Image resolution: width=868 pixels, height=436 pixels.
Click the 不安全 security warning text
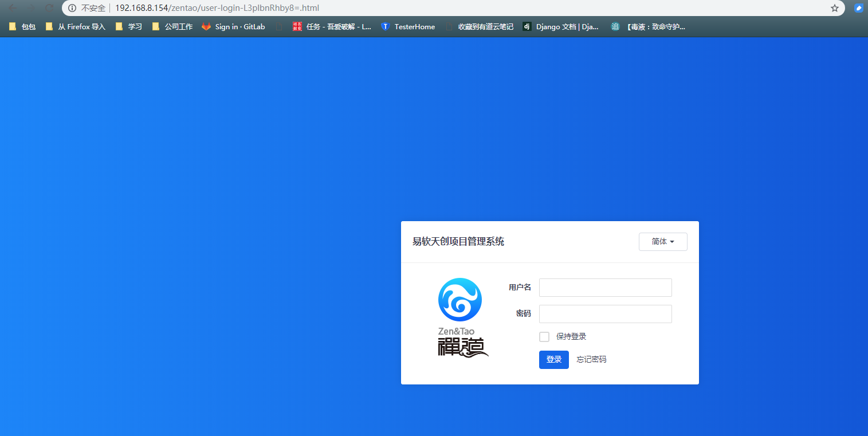coord(93,8)
